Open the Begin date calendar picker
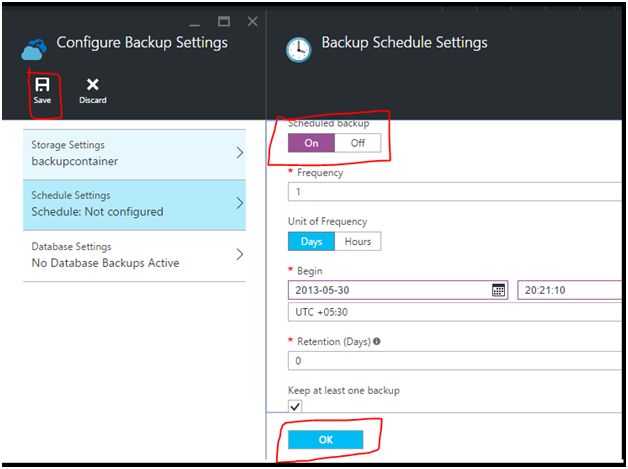This screenshot has width=628, height=469. [x=498, y=290]
